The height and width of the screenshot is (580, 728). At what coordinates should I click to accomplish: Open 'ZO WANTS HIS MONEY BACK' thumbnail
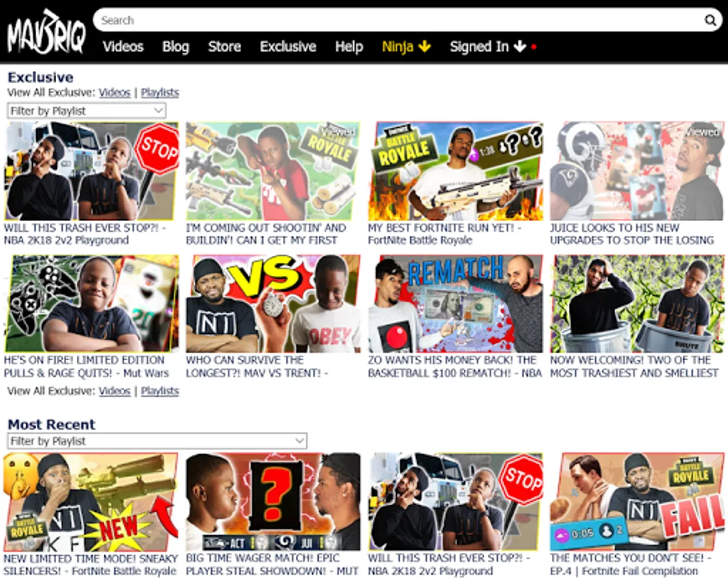tap(455, 304)
